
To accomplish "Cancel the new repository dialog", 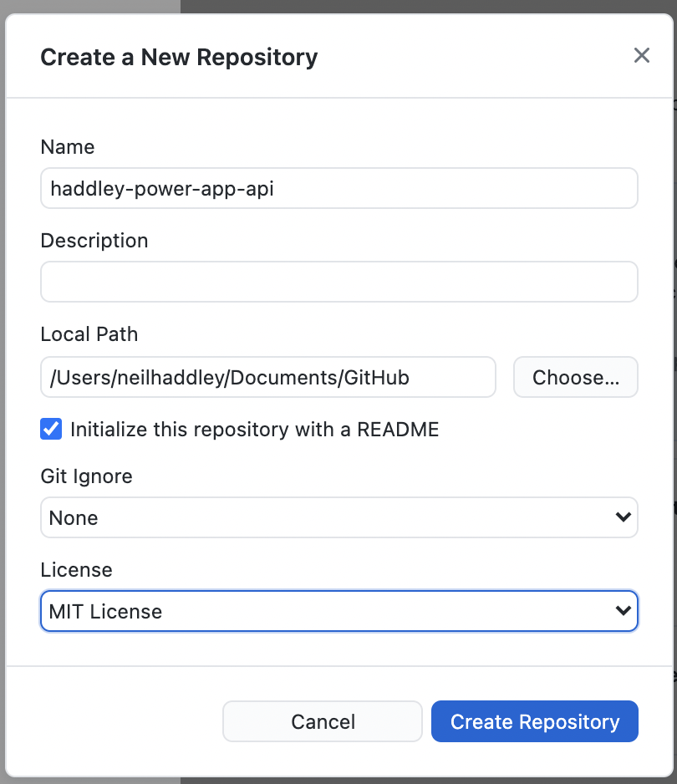I will [323, 721].
